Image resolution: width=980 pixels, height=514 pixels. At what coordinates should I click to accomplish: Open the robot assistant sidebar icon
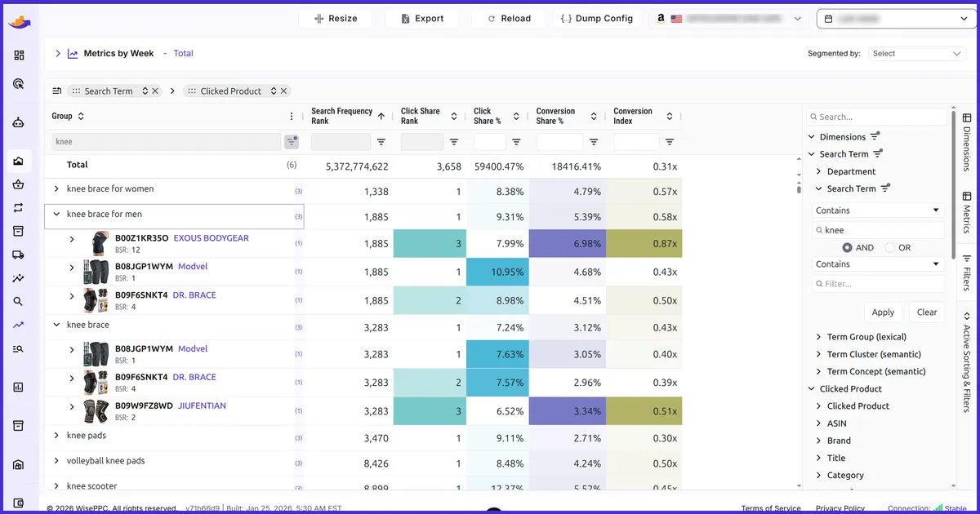19,122
